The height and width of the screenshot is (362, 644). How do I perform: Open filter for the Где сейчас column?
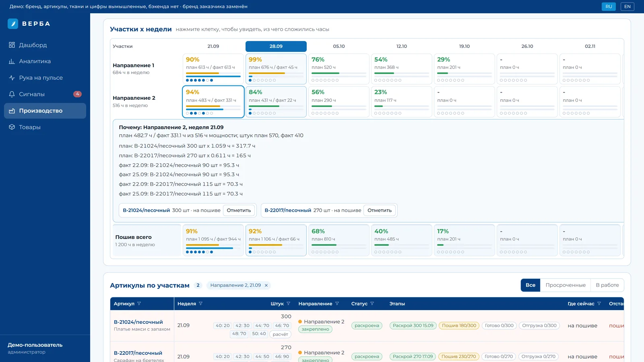point(599,304)
